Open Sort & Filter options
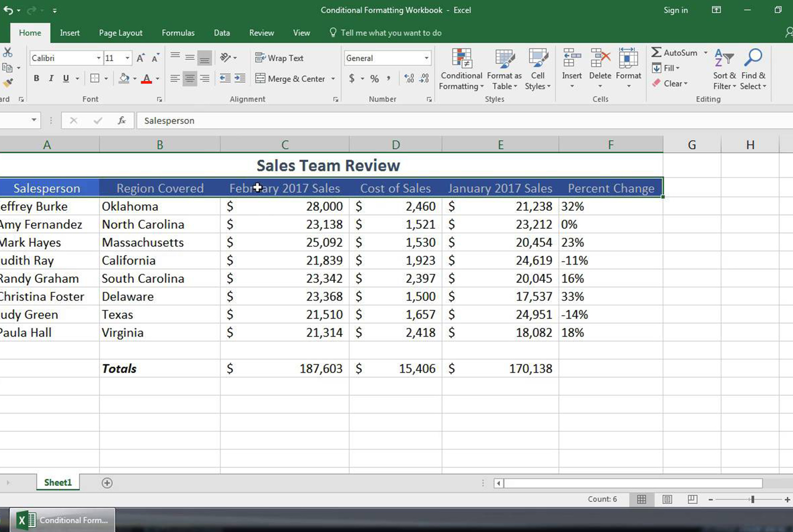Viewport: 793px width, 532px height. (x=724, y=70)
